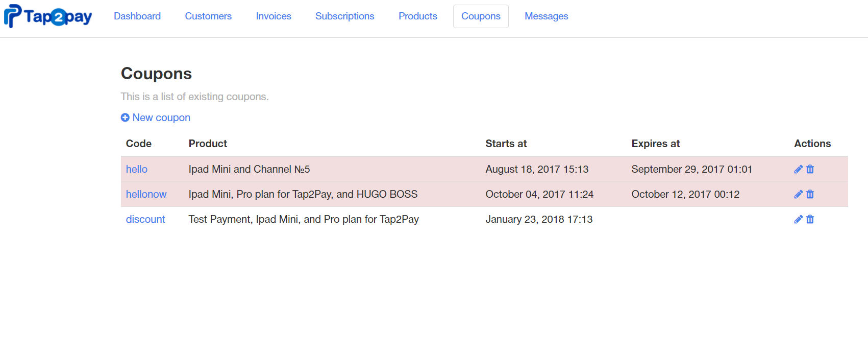Image resolution: width=868 pixels, height=349 pixels.
Task: Click the plus icon beside New coupon
Action: (x=125, y=118)
